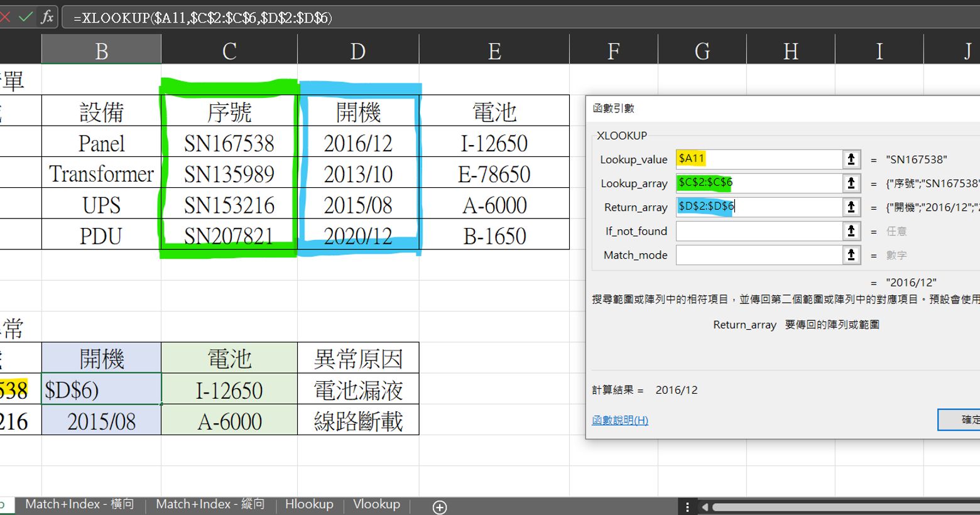Screen dimensions: 980x515
Task: Switch to the Hlookup sheet tab
Action: [309, 504]
